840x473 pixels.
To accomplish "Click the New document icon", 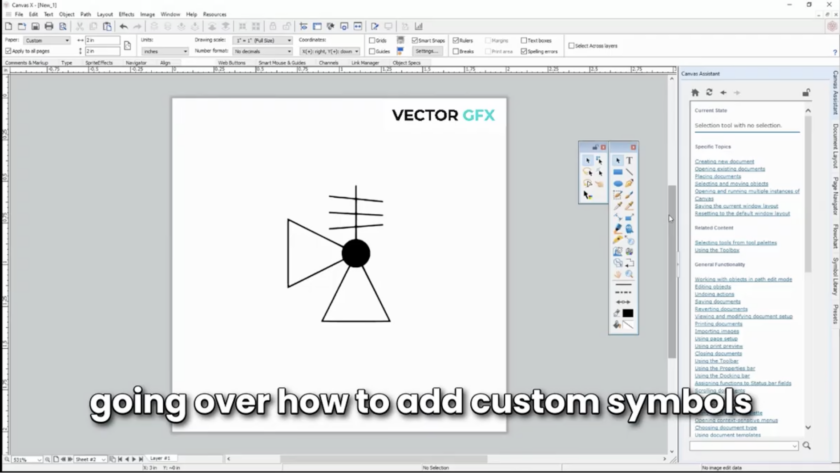I will point(9,26).
